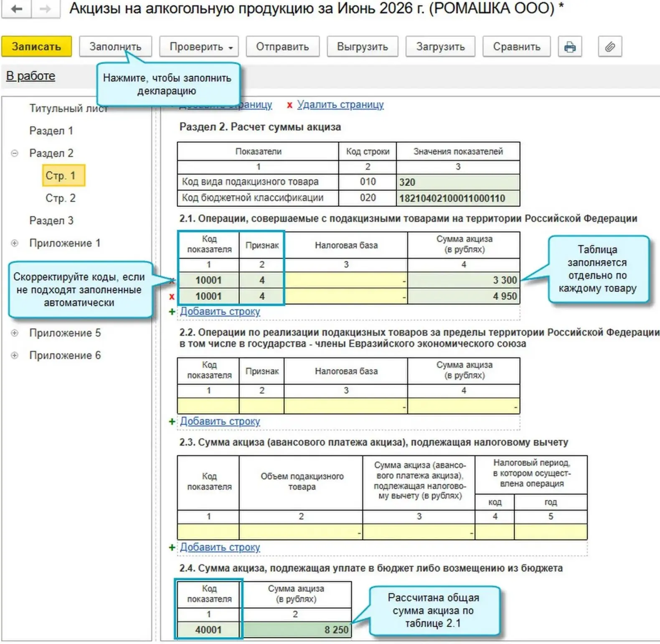Click Налоговая база cell in the 3 300 row
Image resolution: width=660 pixels, height=644 pixels.
[x=345, y=280]
